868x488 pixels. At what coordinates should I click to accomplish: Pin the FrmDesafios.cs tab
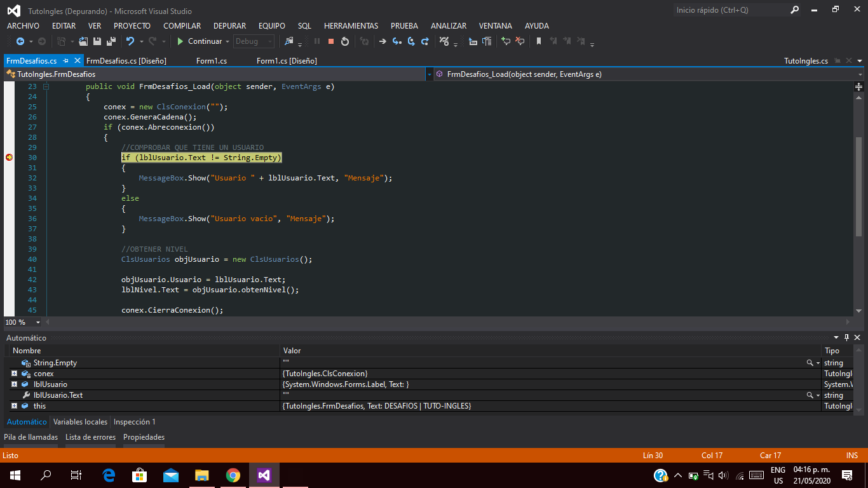pos(65,61)
